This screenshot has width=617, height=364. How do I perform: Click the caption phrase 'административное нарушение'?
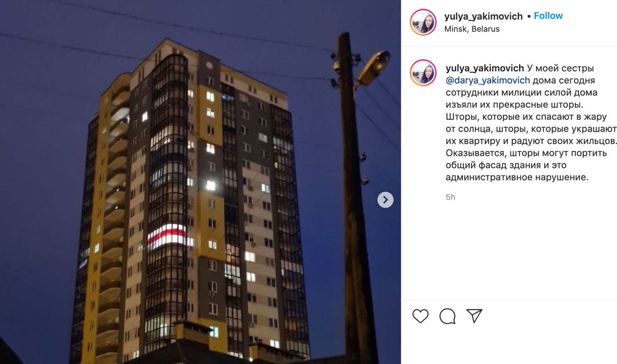coord(517,177)
